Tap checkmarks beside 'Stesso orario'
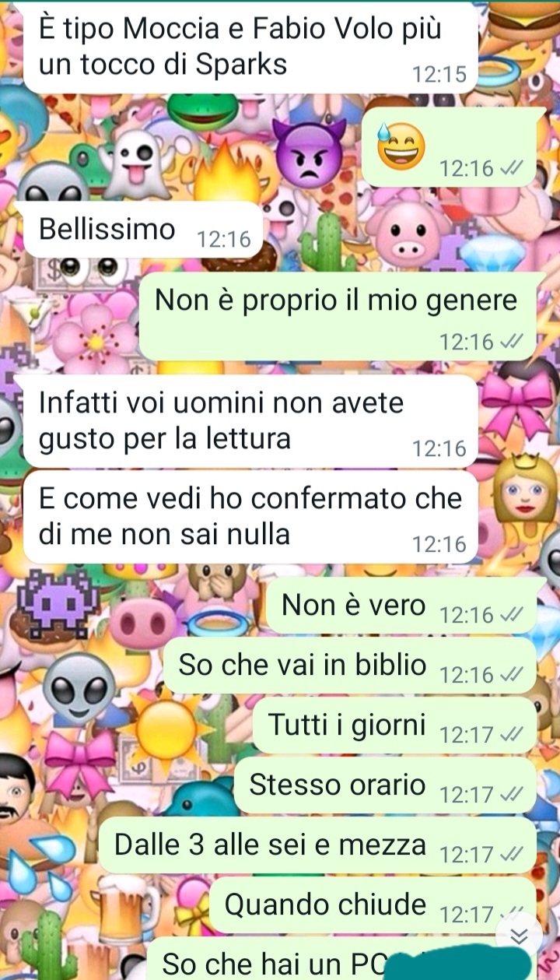The height and width of the screenshot is (980, 560). click(x=510, y=795)
